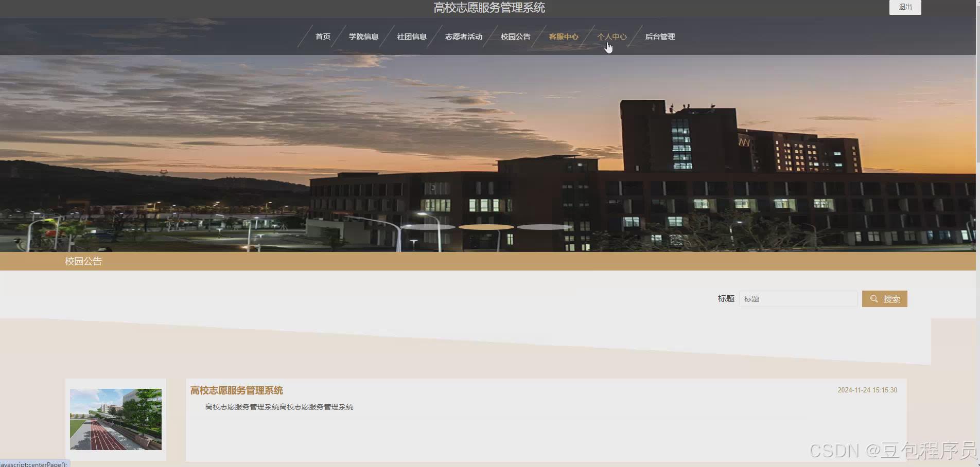The height and width of the screenshot is (467, 980).
Task: View 志愿者活动 from the navigation bar
Action: pyautogui.click(x=463, y=37)
